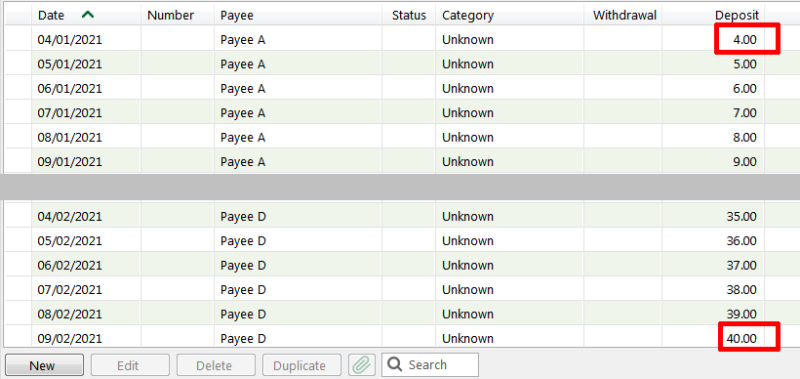Viewport: 800px width, 379px height.
Task: Select date cell 05/01/2021
Action: click(70, 64)
